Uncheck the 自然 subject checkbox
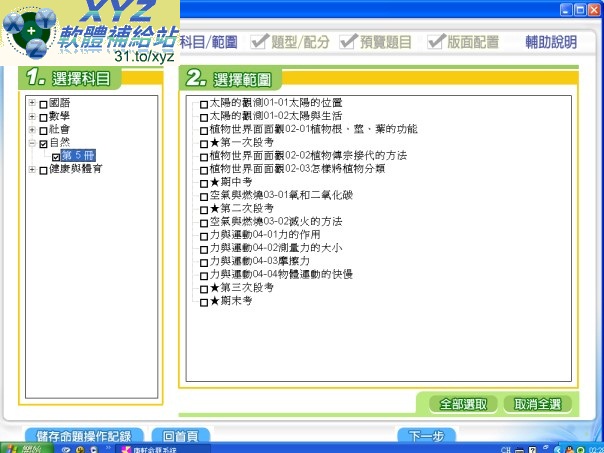 tap(44, 144)
